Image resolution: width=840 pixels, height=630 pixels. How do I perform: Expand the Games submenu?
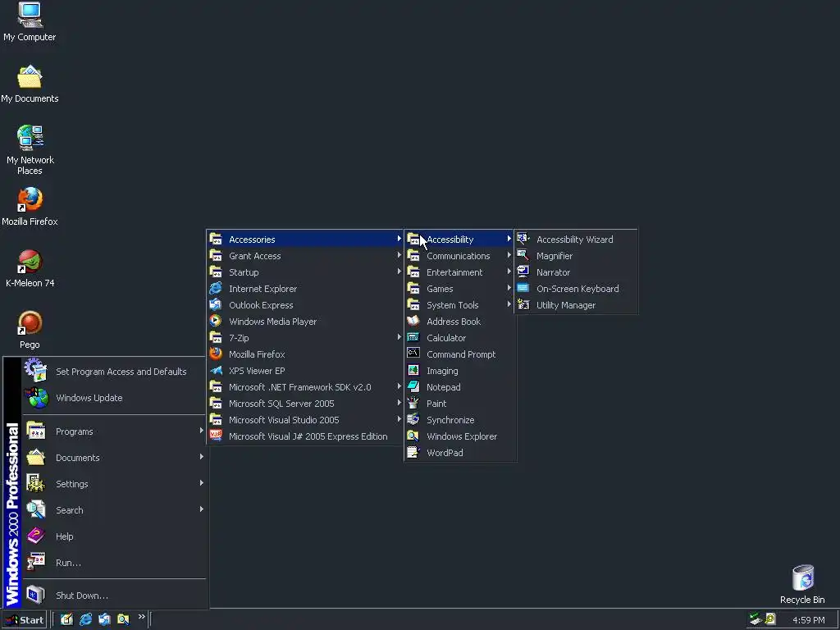(459, 289)
